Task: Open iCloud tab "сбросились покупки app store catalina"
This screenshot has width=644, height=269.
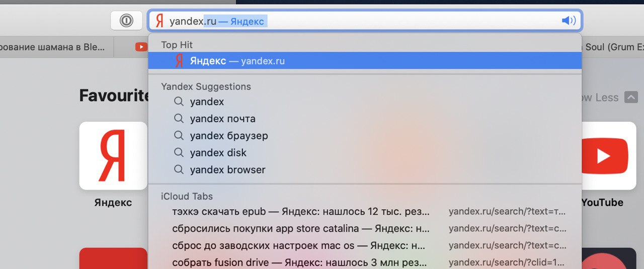Action: point(365,229)
